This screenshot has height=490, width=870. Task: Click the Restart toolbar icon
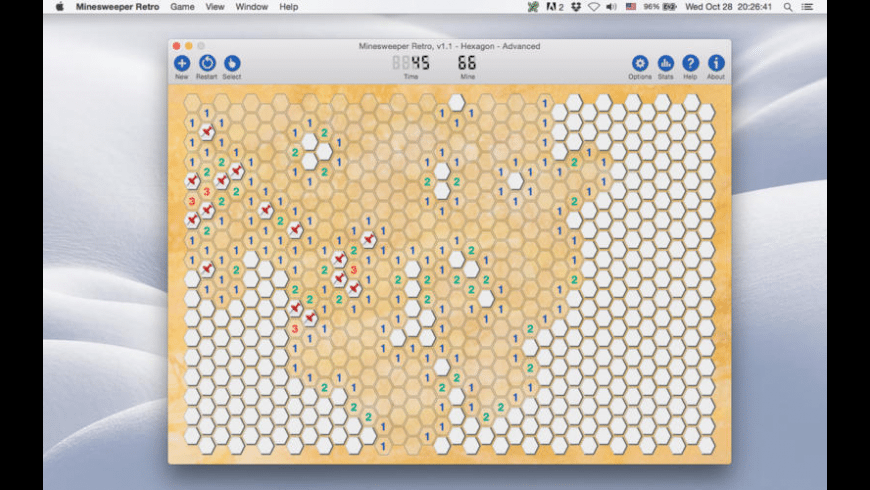tap(207, 63)
